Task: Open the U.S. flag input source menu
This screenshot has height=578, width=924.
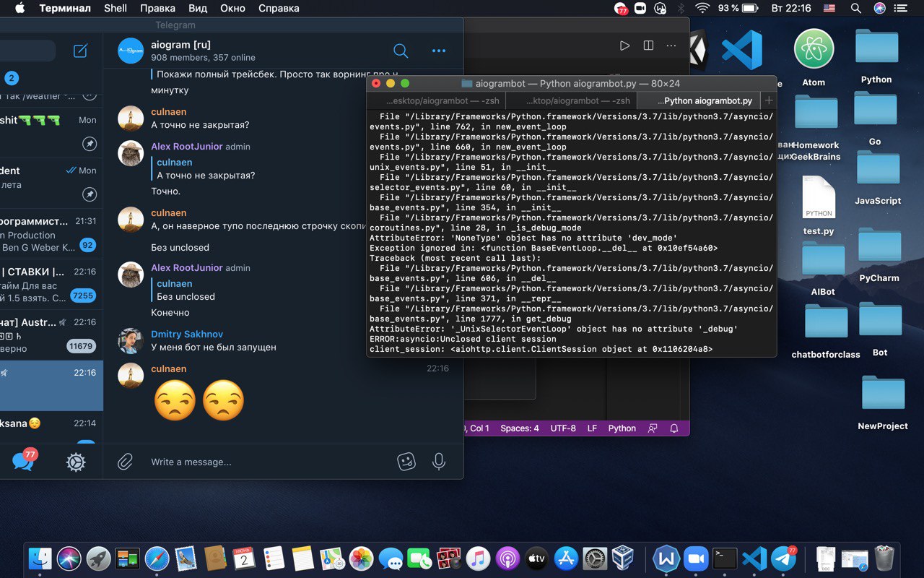Action: point(829,8)
